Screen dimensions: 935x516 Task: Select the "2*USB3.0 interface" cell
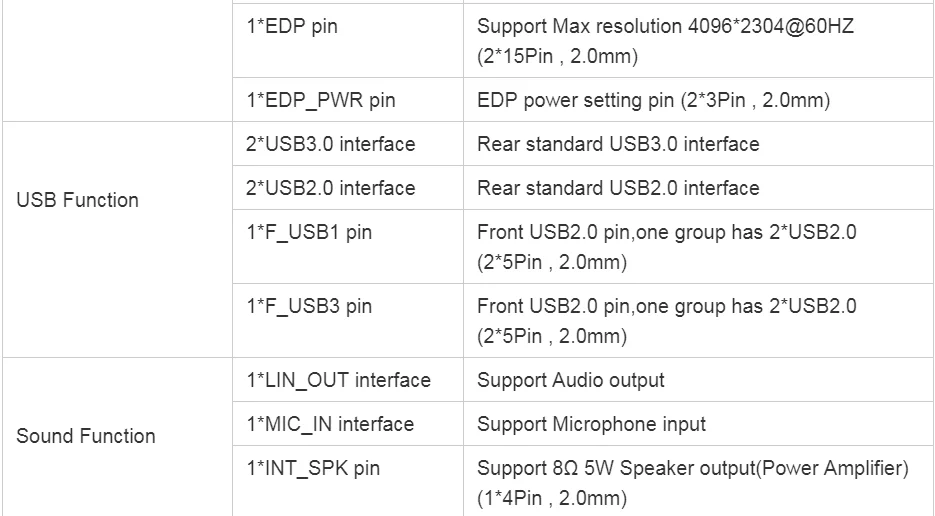[x=330, y=144]
